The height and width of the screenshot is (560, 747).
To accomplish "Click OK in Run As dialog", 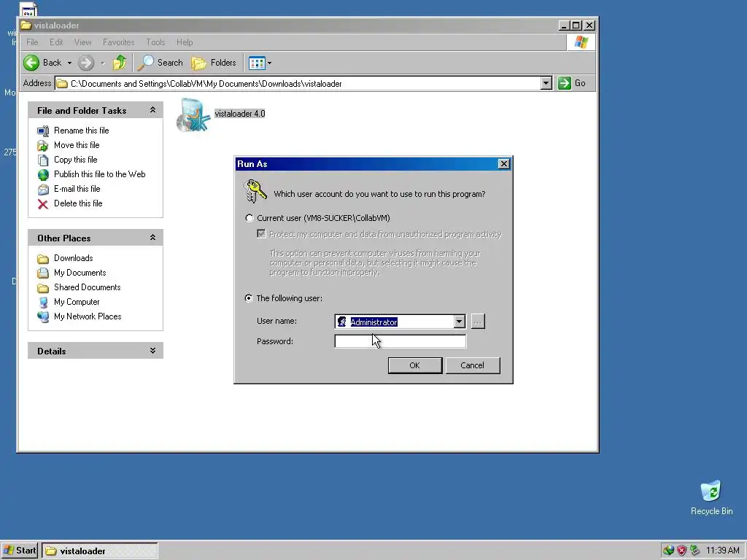I will point(415,365).
